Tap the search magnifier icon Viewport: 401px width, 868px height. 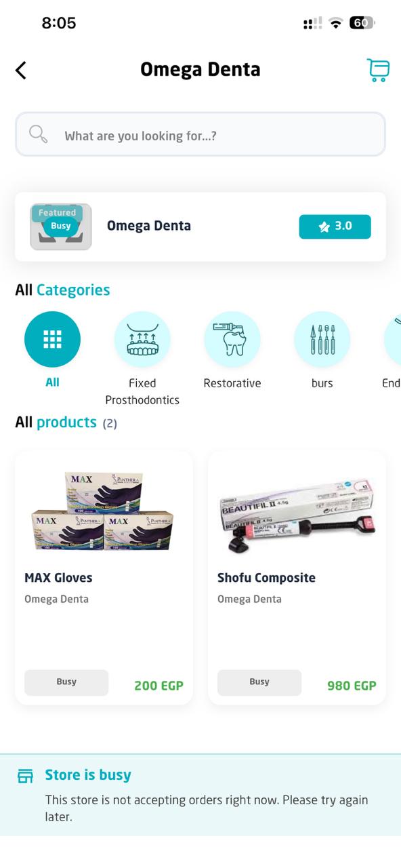tap(39, 134)
